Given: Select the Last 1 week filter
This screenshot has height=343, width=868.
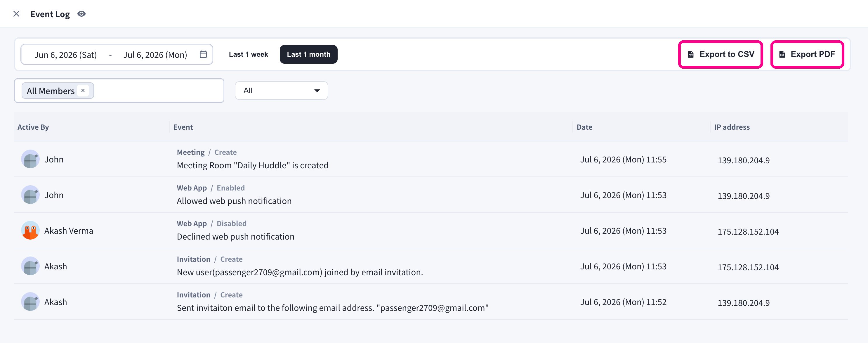Looking at the screenshot, I should tap(248, 54).
